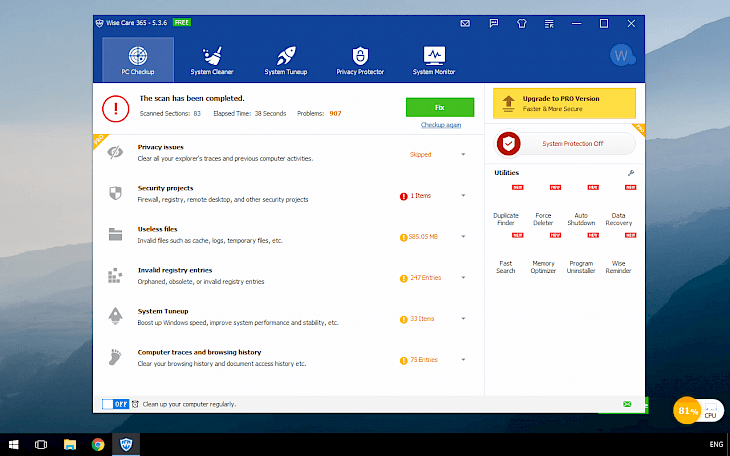730x456 pixels.
Task: Click the green envelope icon in bottom bar
Action: (x=627, y=404)
